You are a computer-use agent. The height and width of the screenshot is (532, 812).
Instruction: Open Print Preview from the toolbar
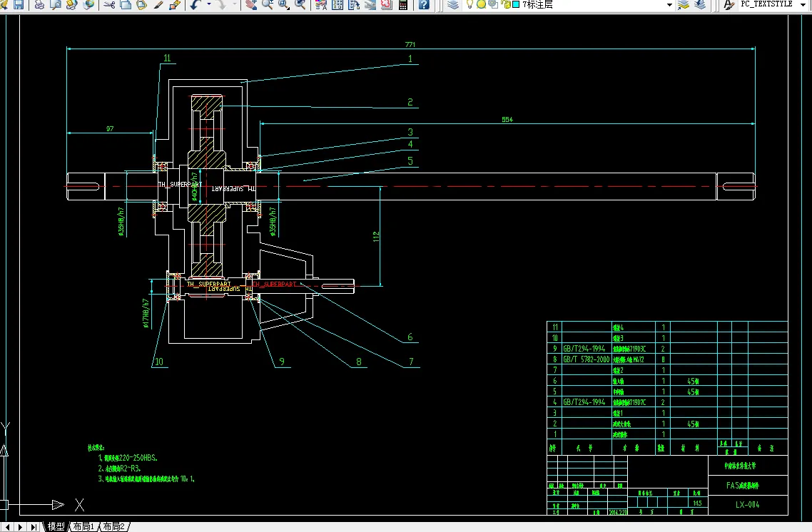tap(56, 5)
